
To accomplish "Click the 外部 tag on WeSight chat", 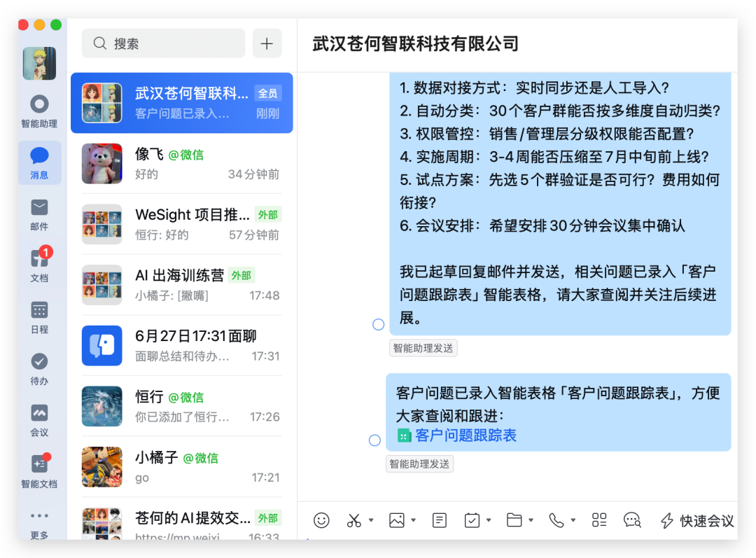I will 267,215.
